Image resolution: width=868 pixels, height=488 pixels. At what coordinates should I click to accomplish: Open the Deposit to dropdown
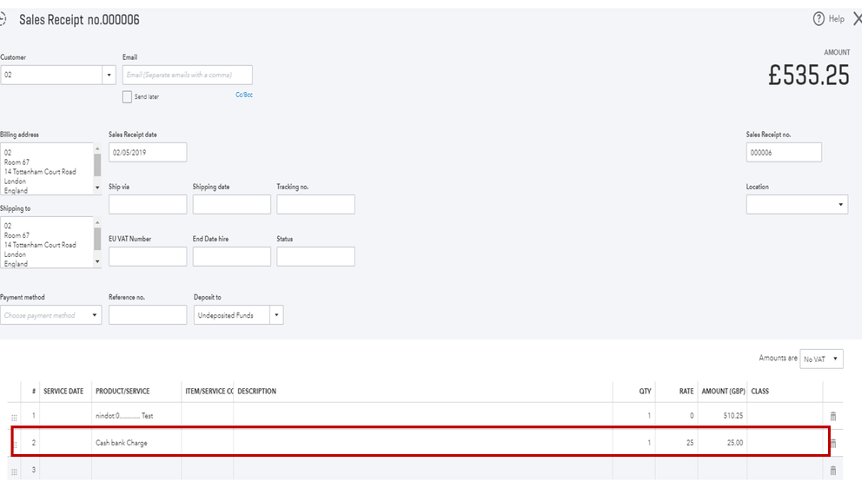pyautogui.click(x=275, y=316)
